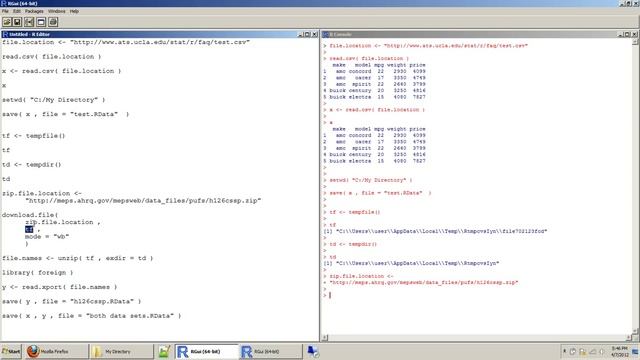Select active RGui (64-bit) taskbar button
The width and height of the screenshot is (640, 360).
[207, 351]
